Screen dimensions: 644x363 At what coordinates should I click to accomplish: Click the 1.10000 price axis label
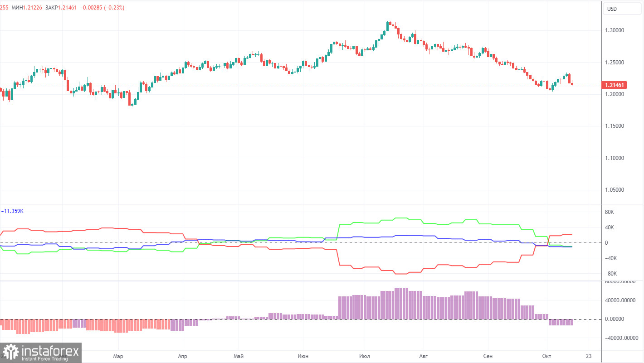(x=615, y=158)
